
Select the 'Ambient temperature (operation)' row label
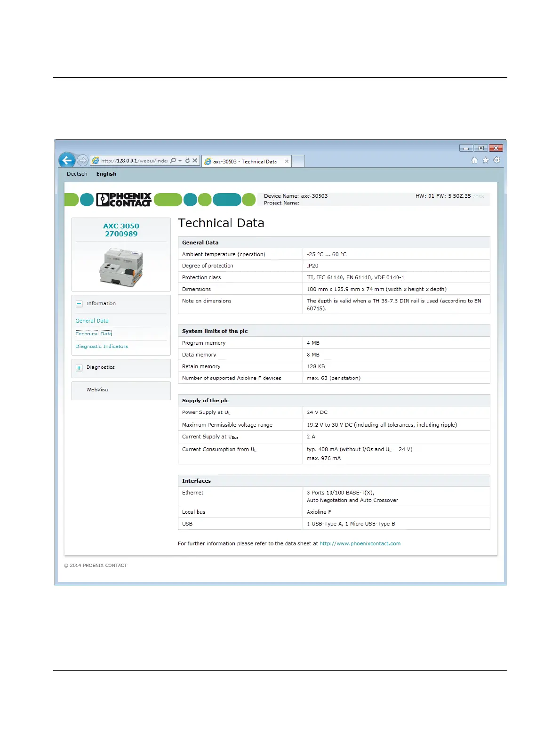coord(224,254)
